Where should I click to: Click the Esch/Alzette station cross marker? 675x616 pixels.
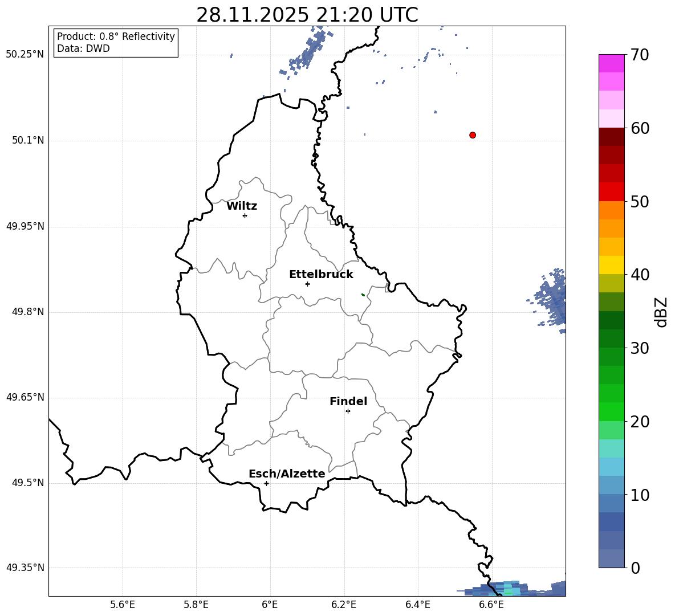(266, 483)
